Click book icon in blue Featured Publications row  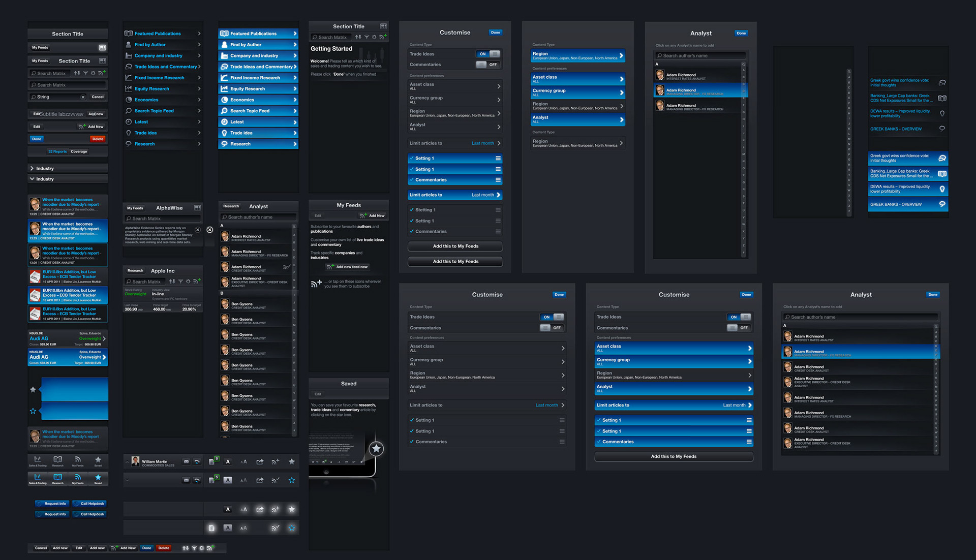[x=224, y=34]
